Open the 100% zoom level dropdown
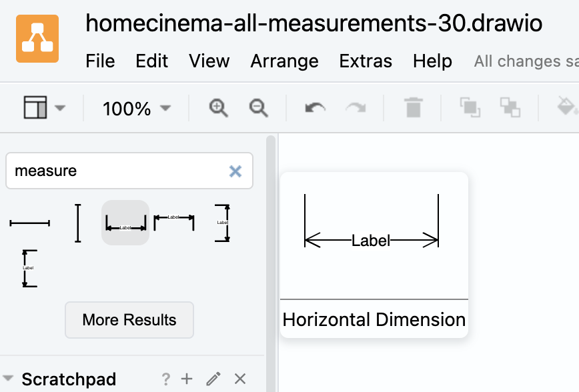The image size is (579, 392). (x=137, y=108)
